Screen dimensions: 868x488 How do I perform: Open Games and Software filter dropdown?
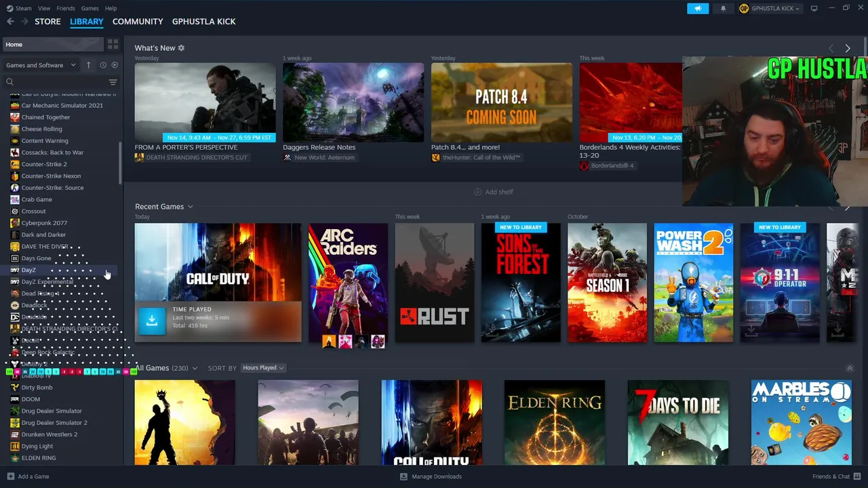(x=41, y=65)
